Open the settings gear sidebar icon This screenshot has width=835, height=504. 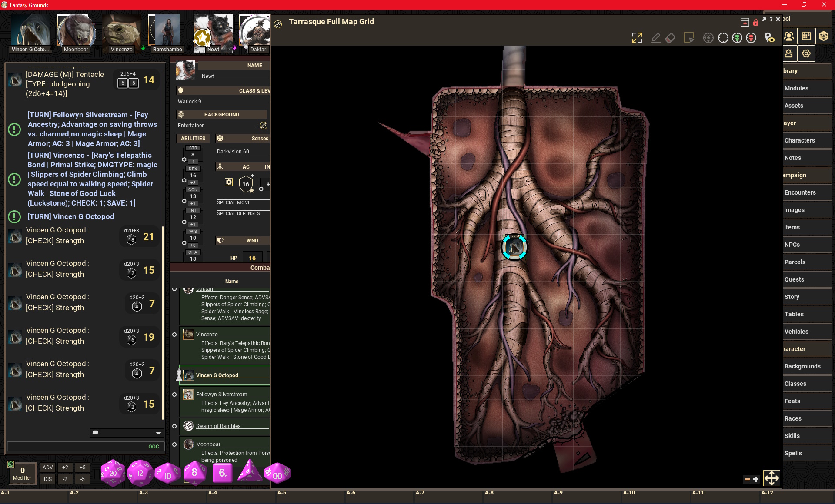[x=806, y=53]
